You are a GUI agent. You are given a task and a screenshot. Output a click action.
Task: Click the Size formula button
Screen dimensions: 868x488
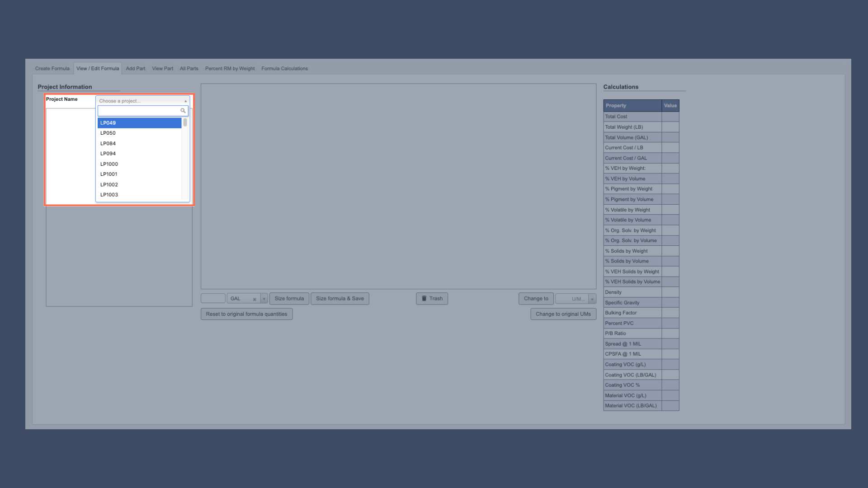pyautogui.click(x=289, y=298)
